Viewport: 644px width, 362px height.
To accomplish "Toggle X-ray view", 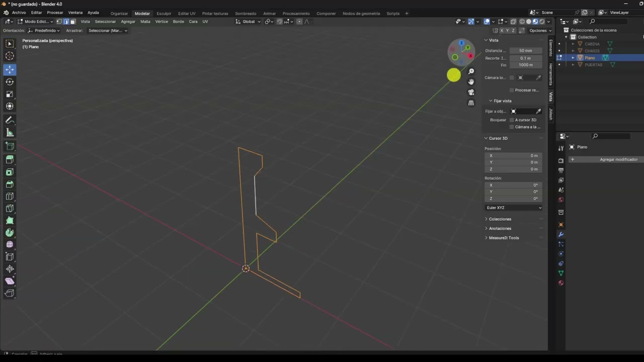I will 513,22.
